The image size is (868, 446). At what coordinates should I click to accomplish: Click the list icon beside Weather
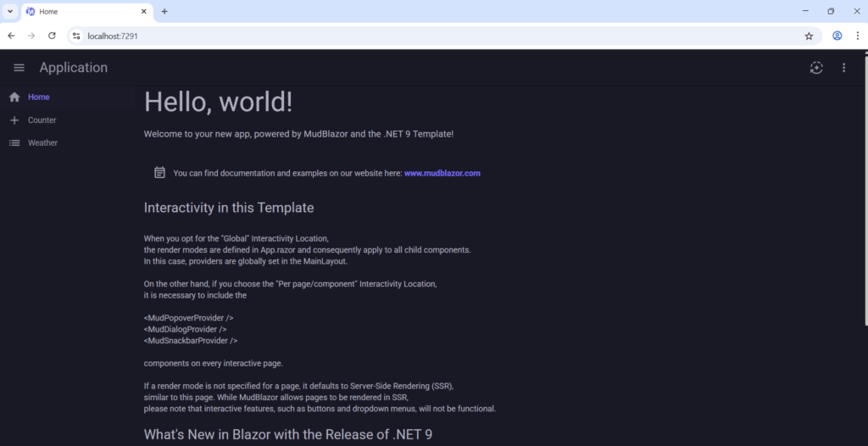[15, 143]
